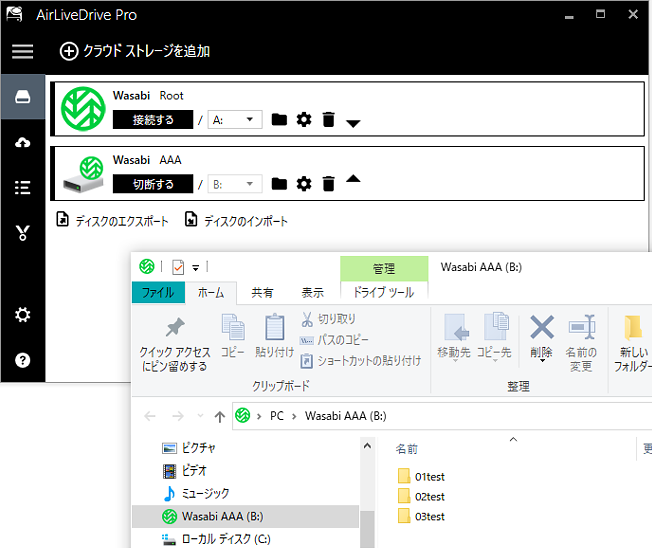Go up one folder with up arrow
This screenshot has height=551, width=652.
pos(220,416)
